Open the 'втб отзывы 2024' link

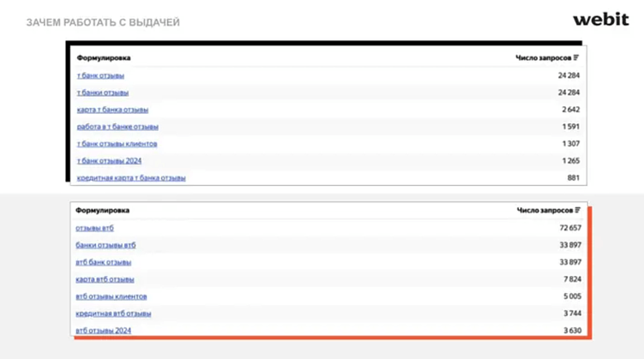point(104,331)
